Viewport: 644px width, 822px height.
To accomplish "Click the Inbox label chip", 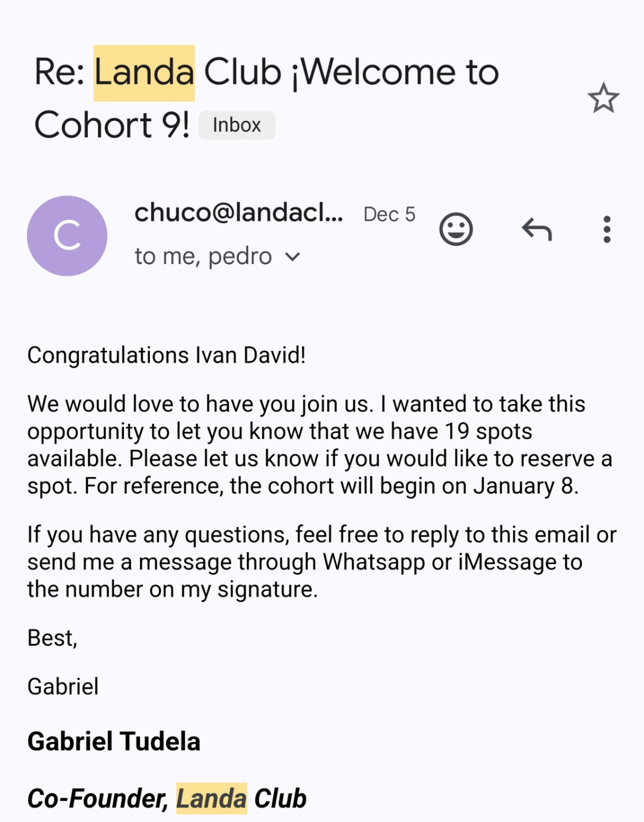I will click(237, 125).
